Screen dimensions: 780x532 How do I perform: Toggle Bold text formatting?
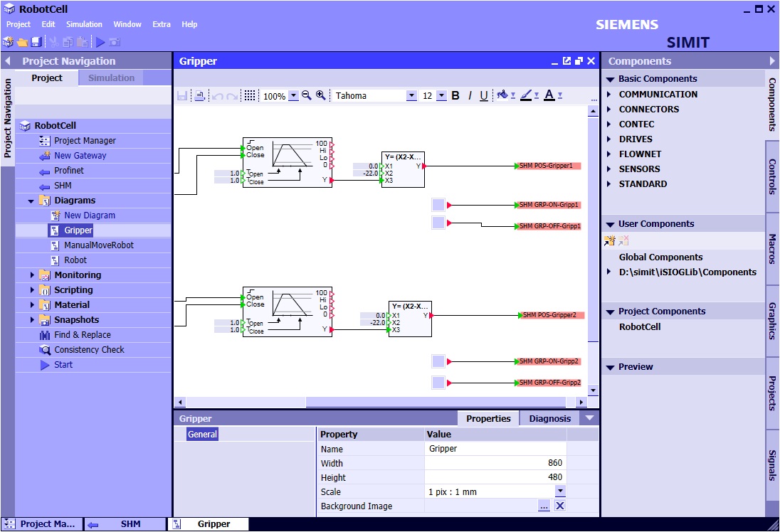(x=455, y=95)
